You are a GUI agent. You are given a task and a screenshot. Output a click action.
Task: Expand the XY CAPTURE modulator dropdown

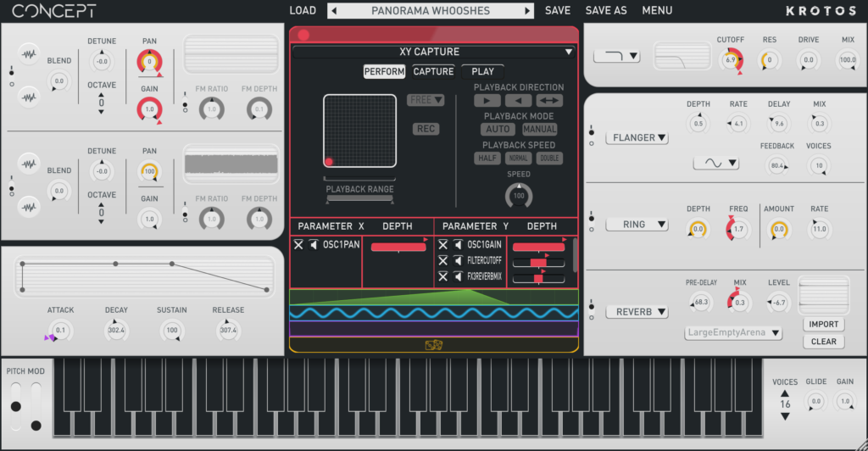568,53
